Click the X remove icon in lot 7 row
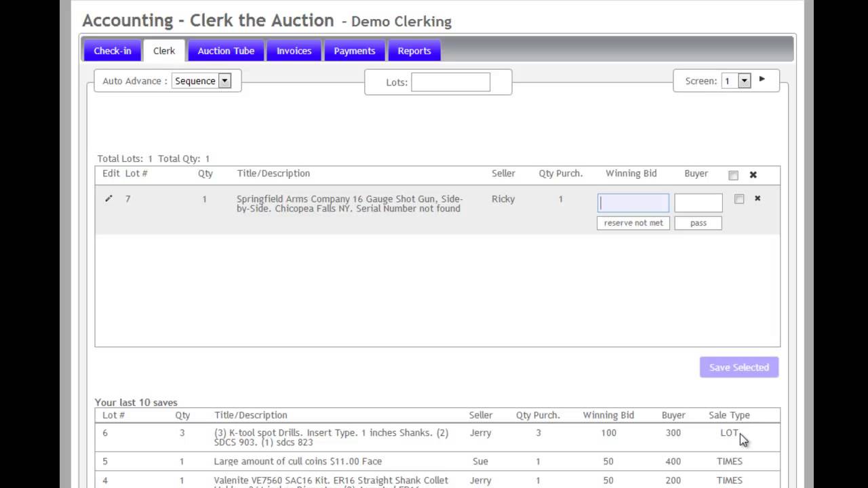The width and height of the screenshot is (868, 488). 757,199
